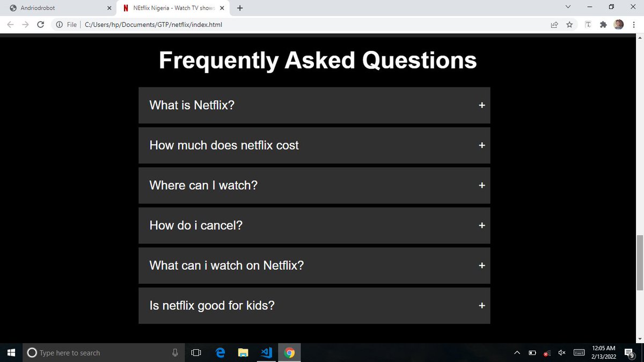
Task: Open the translate extension icon
Action: point(589,25)
